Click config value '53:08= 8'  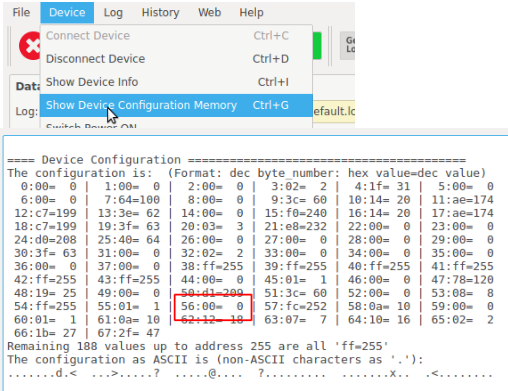point(462,293)
